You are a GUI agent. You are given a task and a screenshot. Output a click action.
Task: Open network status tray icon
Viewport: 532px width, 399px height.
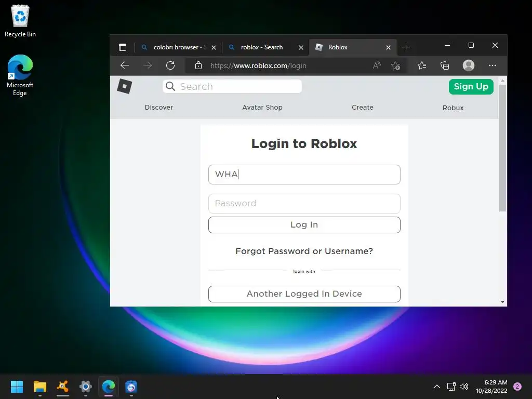point(451,387)
